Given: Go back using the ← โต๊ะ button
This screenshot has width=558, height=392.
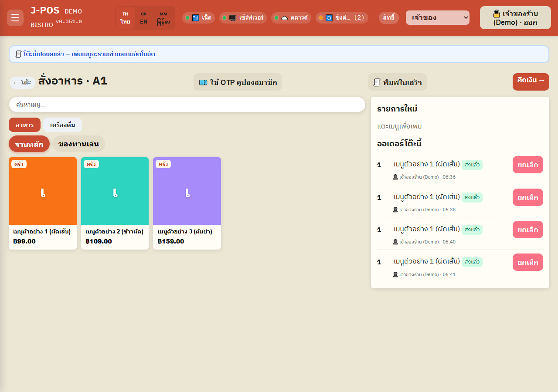Looking at the screenshot, I should click(22, 82).
